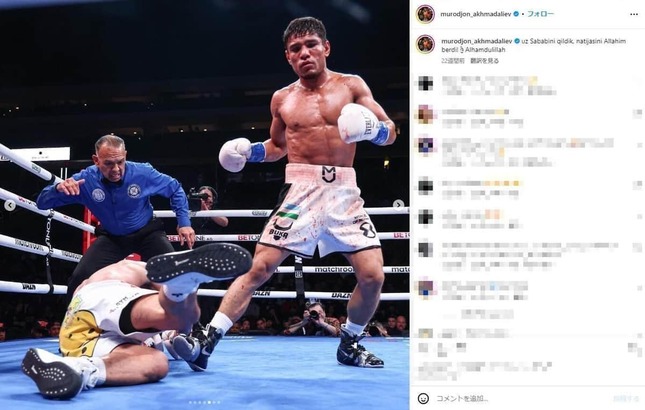Click the greyed-out post comment button
Screen dimensions: 645x410
pyautogui.click(x=626, y=398)
